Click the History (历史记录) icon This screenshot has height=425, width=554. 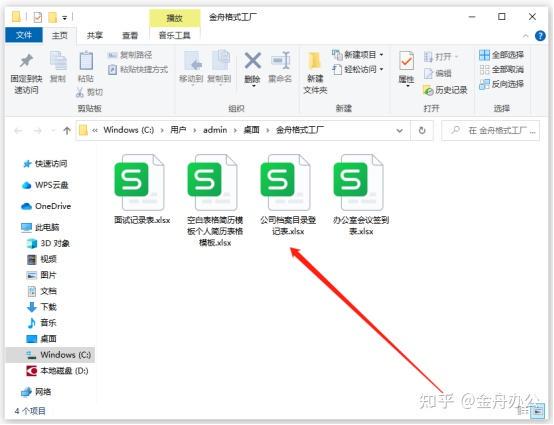click(428, 90)
